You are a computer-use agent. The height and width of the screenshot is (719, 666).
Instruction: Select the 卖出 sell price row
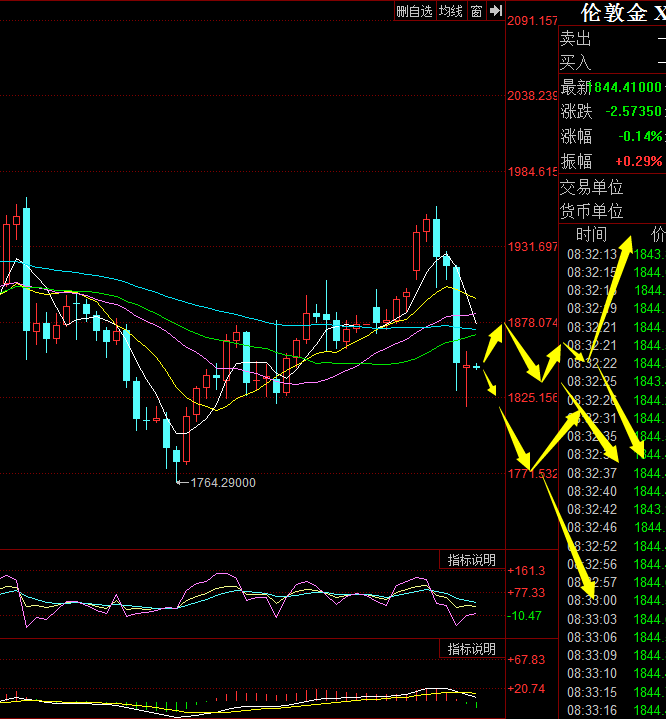[610, 39]
